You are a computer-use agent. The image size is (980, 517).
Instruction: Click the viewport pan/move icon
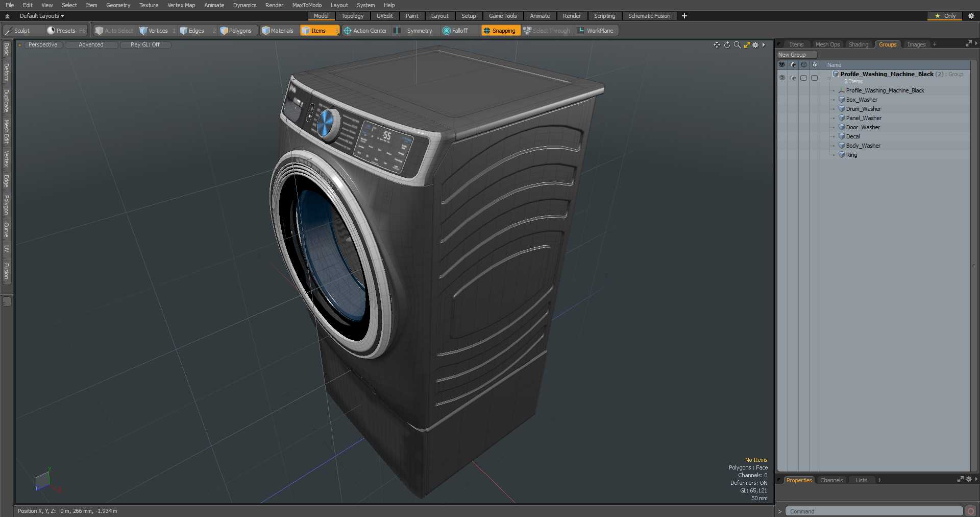pos(717,45)
